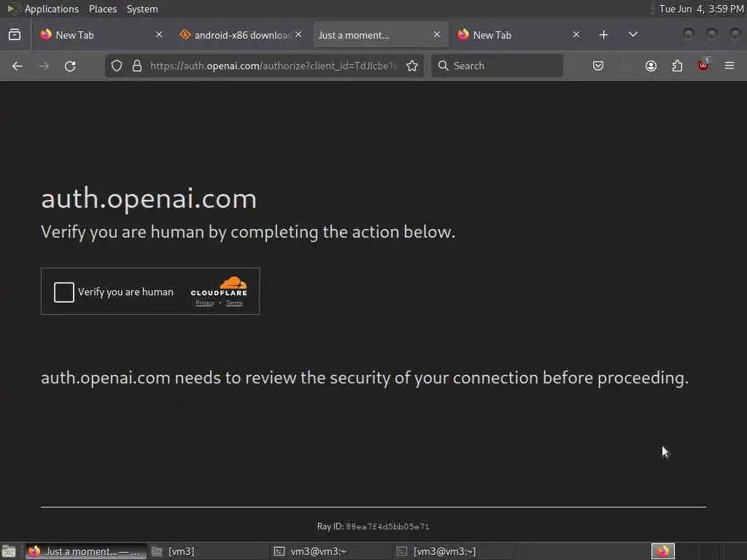The image size is (747, 560).
Task: Bookmark this page with the star icon
Action: [412, 66]
